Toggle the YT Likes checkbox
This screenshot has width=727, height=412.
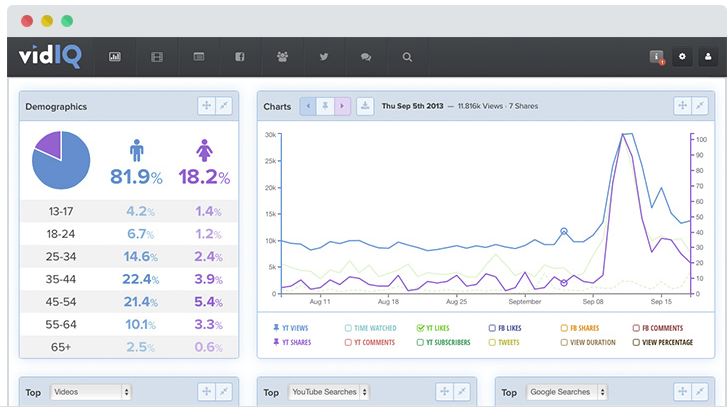coord(420,328)
